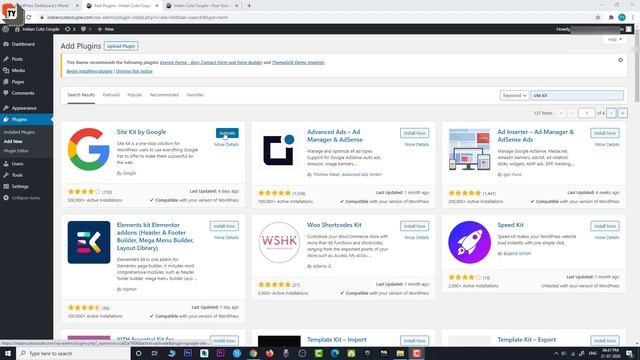Switch to the Favorites plugins tab
The height and width of the screenshot is (360, 640).
(195, 95)
